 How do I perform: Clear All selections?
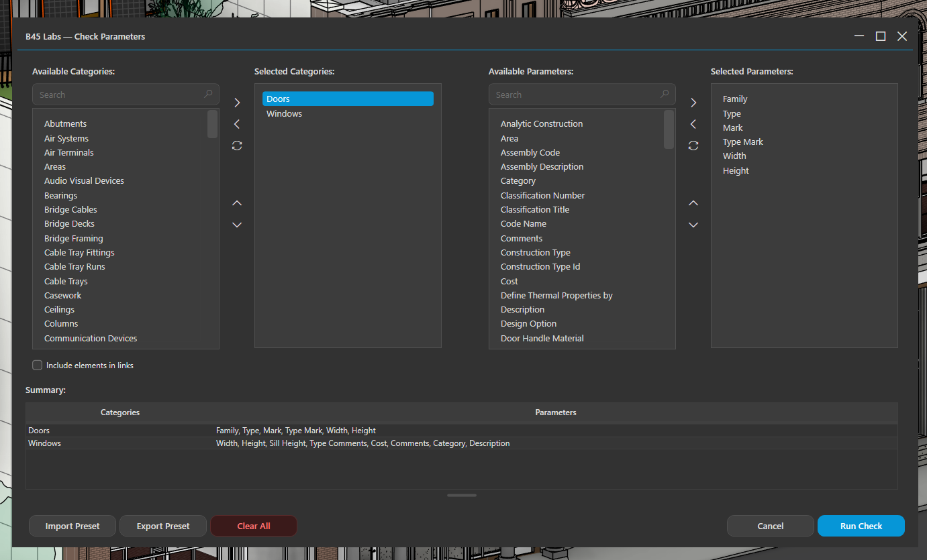254,526
